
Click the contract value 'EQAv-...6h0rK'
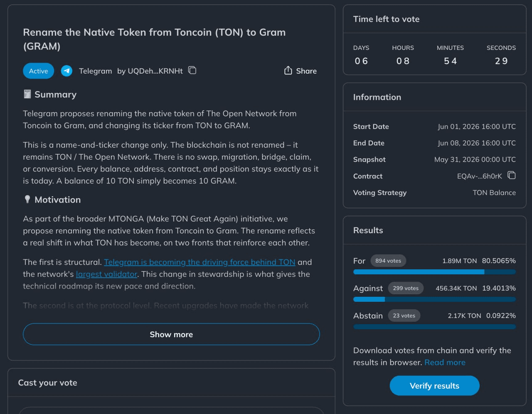[480, 176]
